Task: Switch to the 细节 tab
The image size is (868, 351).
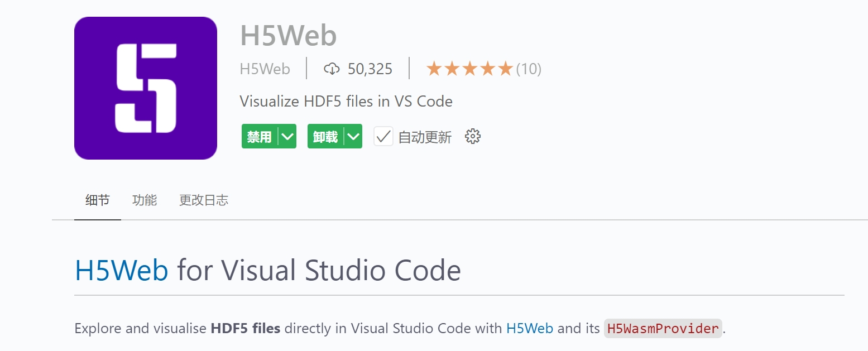Action: [98, 200]
